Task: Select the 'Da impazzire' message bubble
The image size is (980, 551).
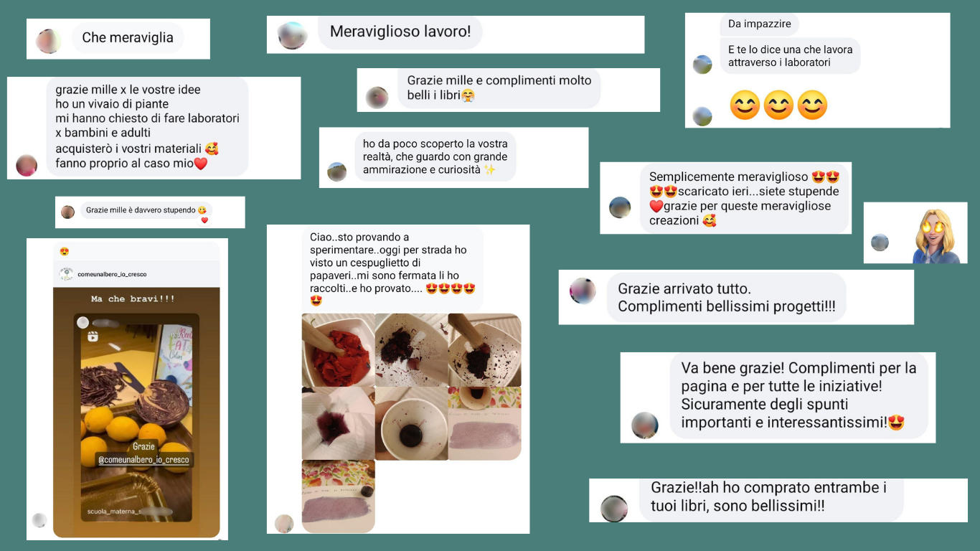Action: click(x=759, y=24)
